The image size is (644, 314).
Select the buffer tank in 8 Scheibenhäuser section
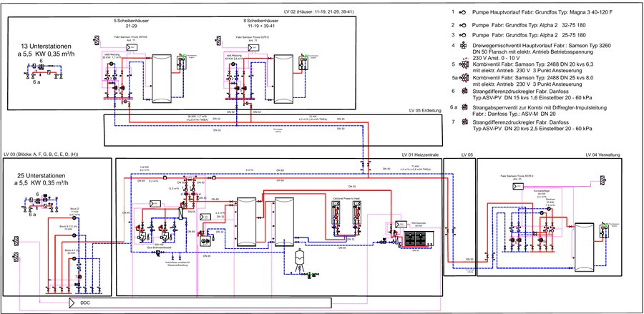point(284,79)
